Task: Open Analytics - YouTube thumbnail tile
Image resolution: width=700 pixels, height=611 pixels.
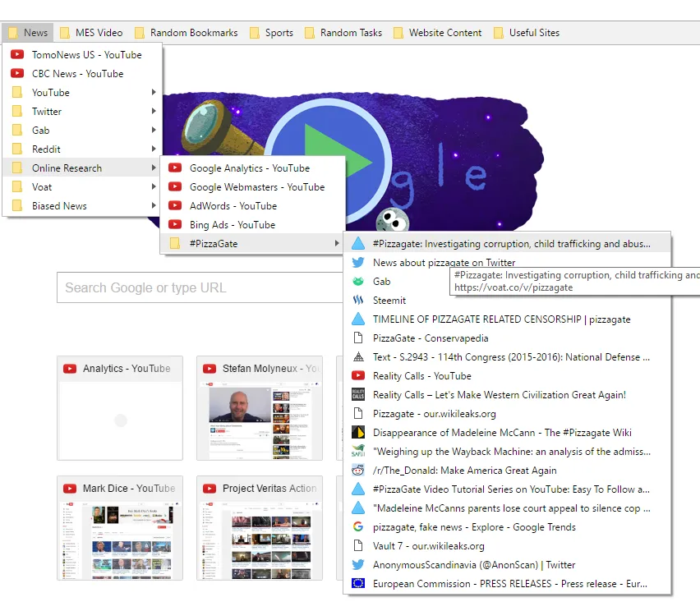Action: click(120, 408)
